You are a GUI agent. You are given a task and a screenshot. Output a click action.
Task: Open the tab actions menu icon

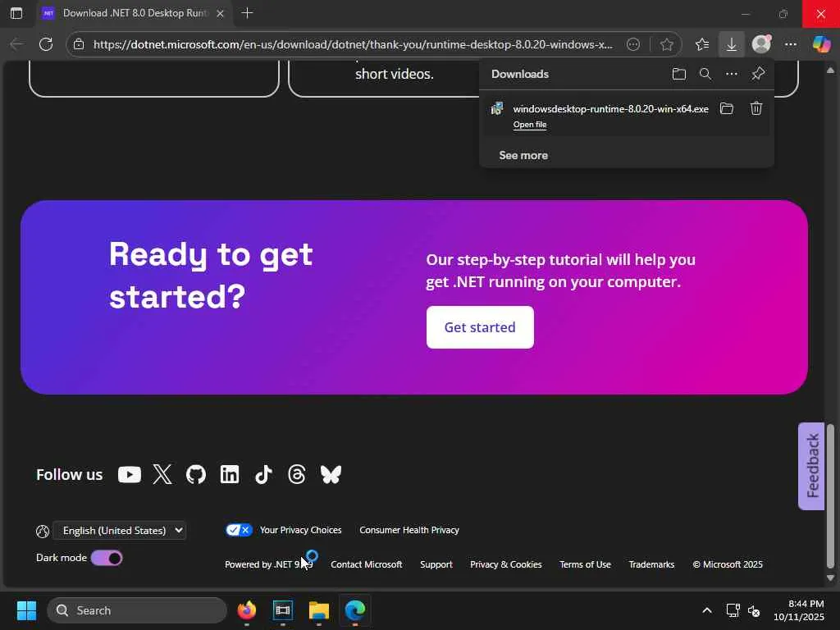[16, 13]
